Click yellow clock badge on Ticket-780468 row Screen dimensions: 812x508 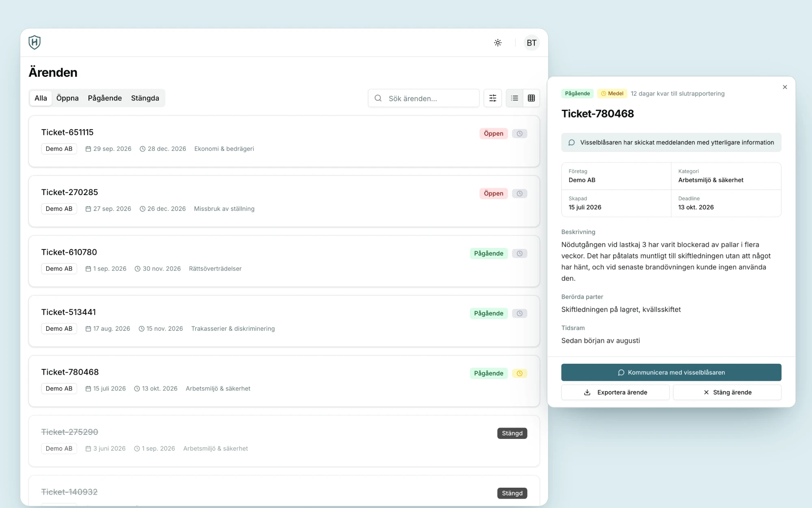(519, 373)
